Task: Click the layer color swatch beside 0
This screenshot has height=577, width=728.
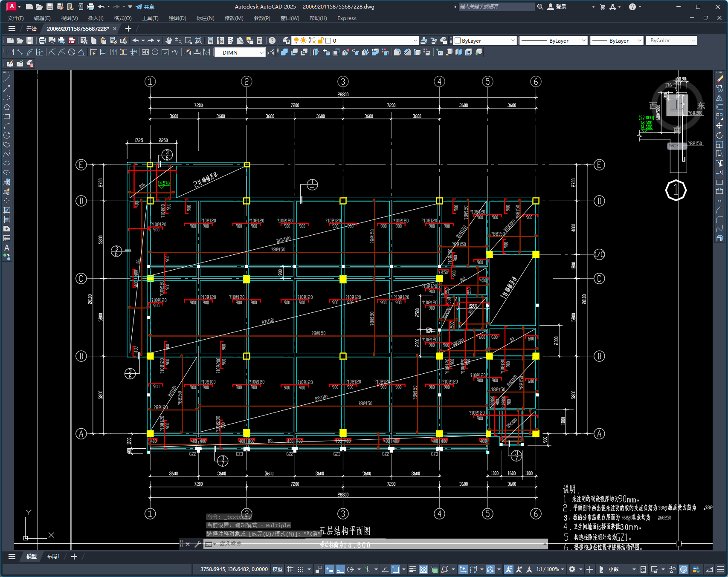Action: (328, 40)
